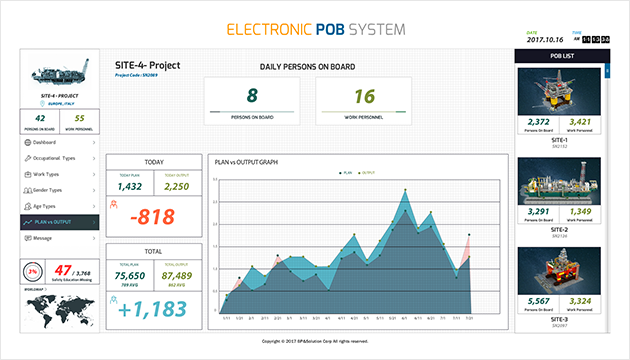The width and height of the screenshot is (630, 360).
Task: Click the Project Code label
Action: coord(136,75)
